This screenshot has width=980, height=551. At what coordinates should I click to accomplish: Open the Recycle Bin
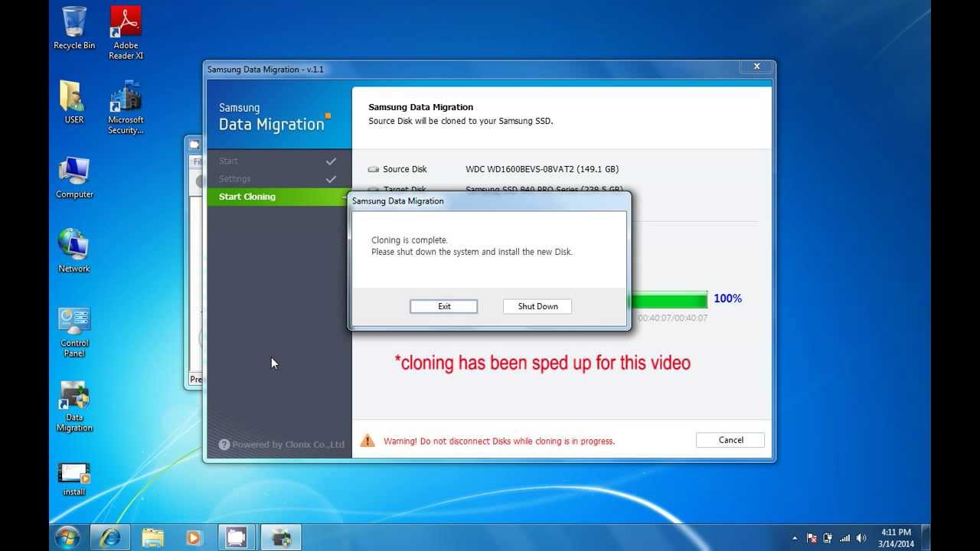click(x=73, y=21)
